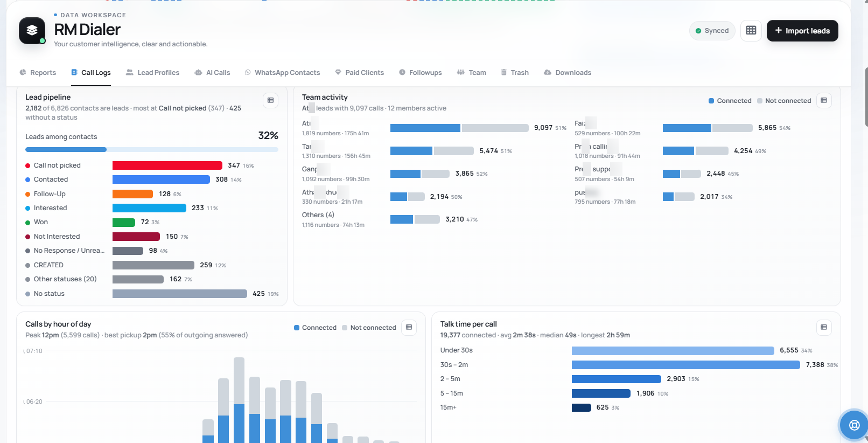
Task: Click the red Call not picked bar
Action: (x=167, y=165)
